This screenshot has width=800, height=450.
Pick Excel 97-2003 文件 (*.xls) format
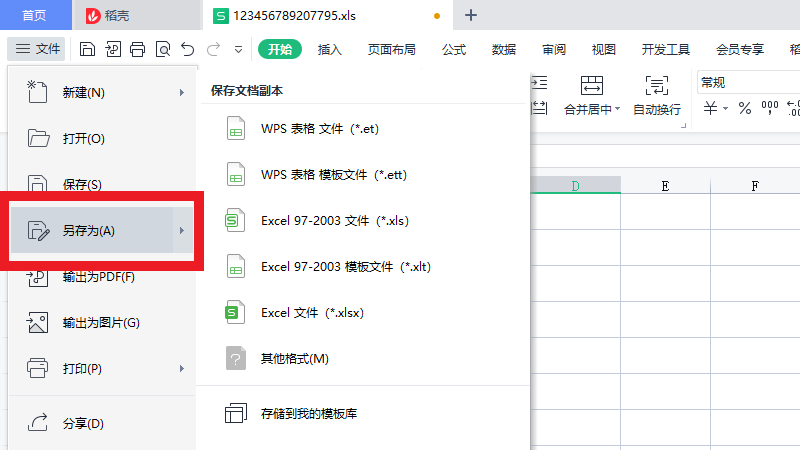(x=334, y=221)
